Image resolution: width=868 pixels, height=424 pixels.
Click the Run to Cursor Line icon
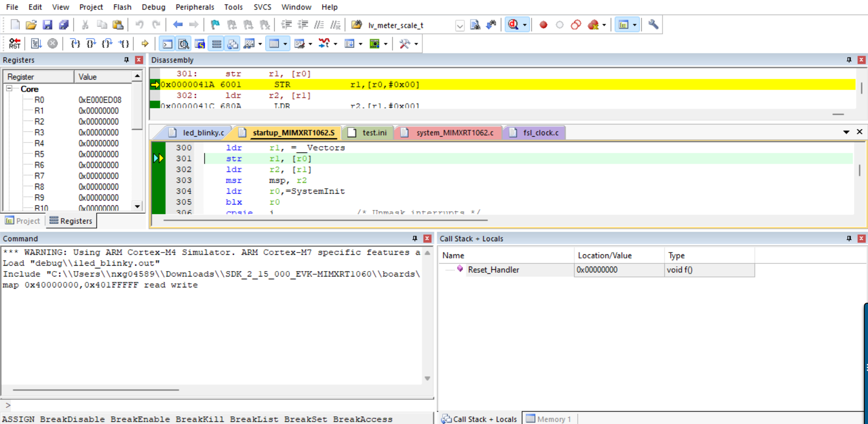click(123, 43)
